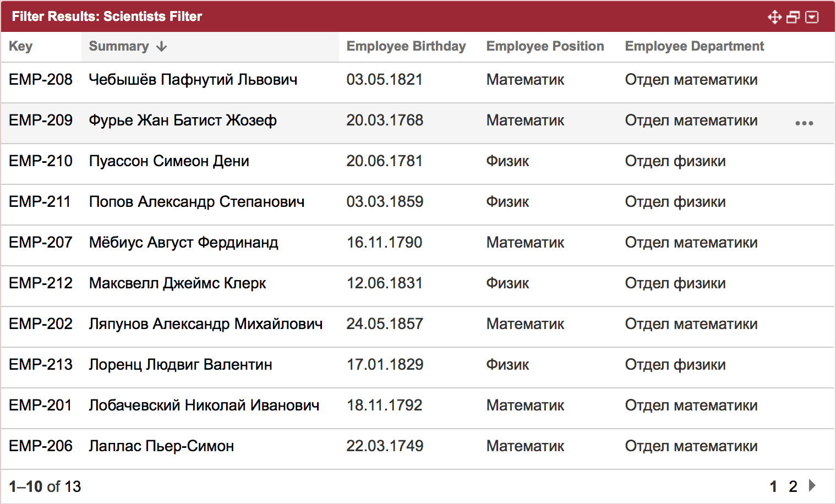Select page 1 in pagination
836x504 pixels.
[x=773, y=486]
